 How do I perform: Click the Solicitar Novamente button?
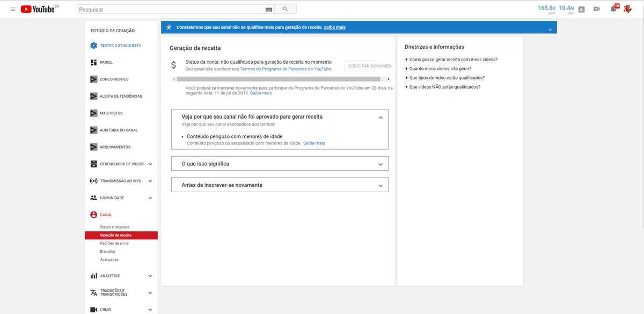tap(368, 66)
